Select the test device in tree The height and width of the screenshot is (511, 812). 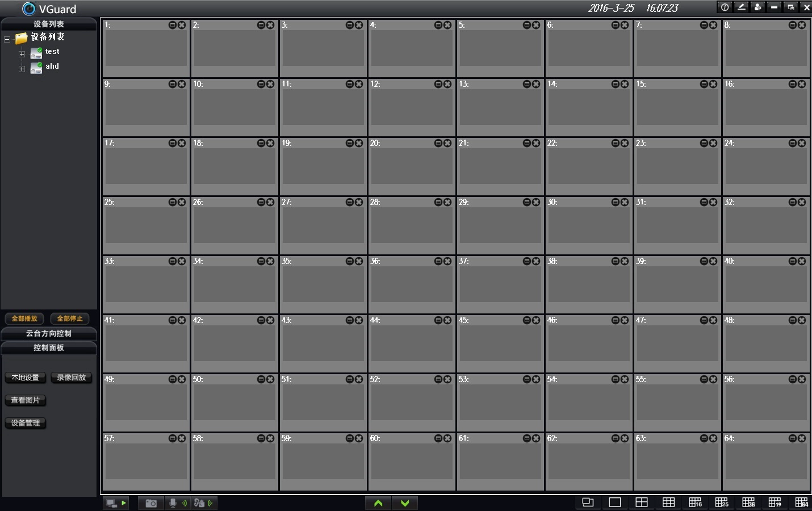(x=52, y=52)
